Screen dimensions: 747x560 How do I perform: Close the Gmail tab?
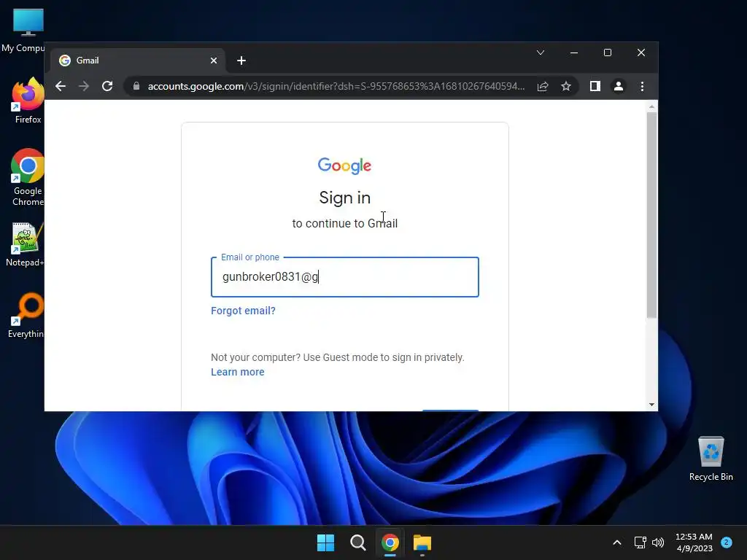point(214,61)
